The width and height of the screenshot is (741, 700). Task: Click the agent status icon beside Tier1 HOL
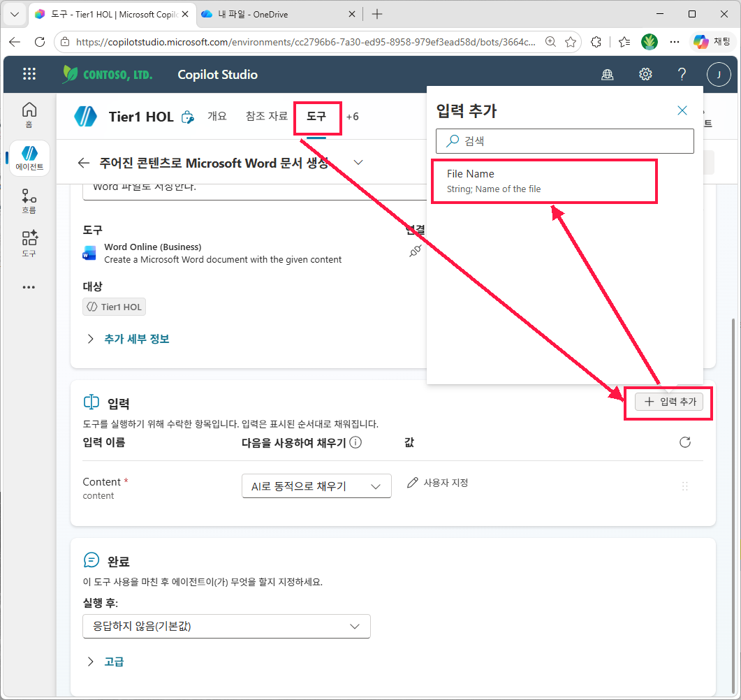click(188, 117)
